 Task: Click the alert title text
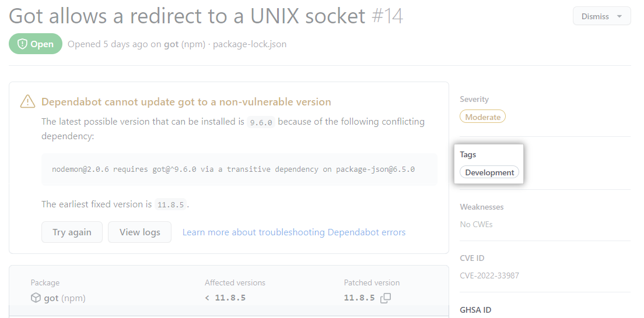(187, 16)
